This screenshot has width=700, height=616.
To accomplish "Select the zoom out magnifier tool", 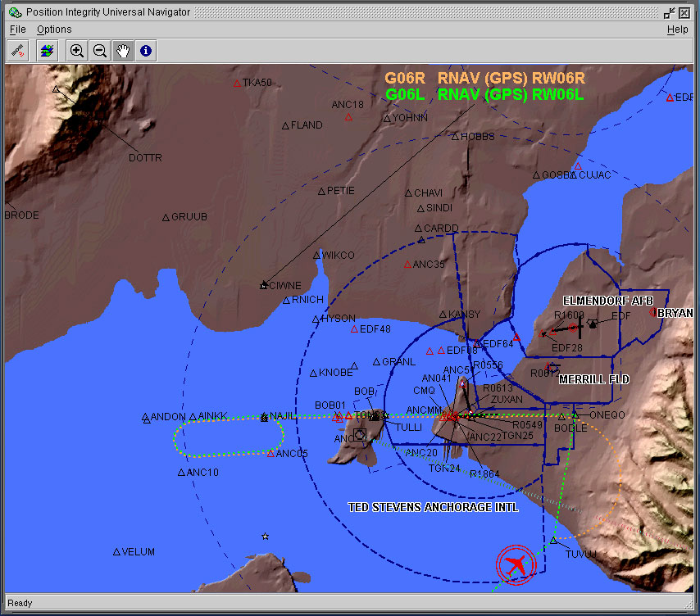I will pos(99,51).
